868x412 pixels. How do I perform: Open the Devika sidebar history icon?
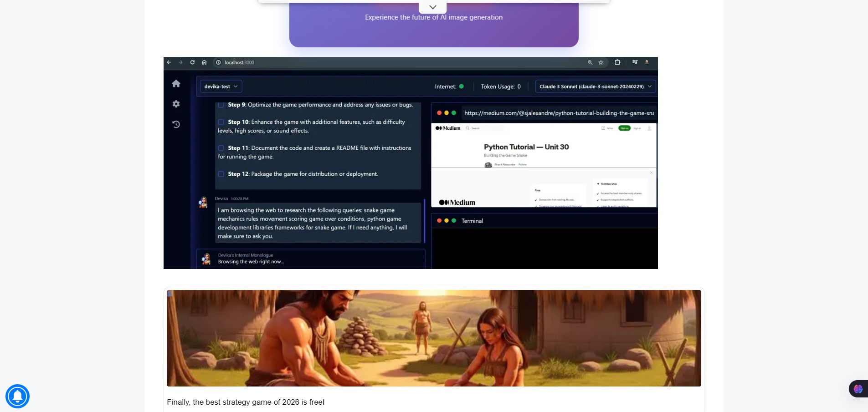176,124
